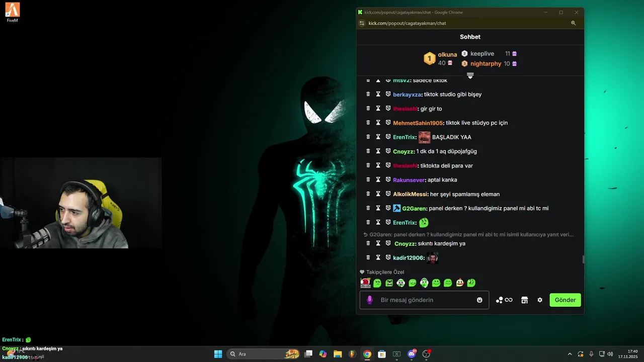Image resolution: width=644 pixels, height=362 pixels.
Task: Open G2Garen's user card
Action: pyautogui.click(x=415, y=208)
